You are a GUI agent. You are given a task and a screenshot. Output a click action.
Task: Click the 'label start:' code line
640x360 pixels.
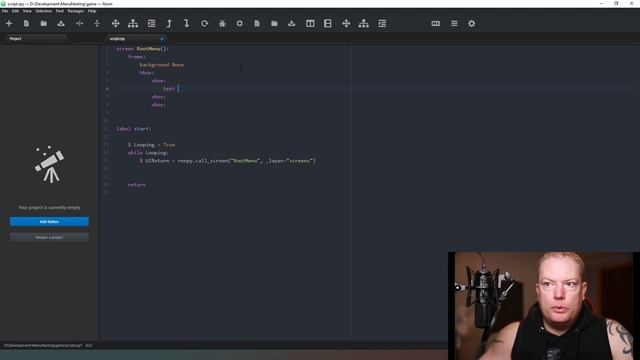tap(133, 129)
